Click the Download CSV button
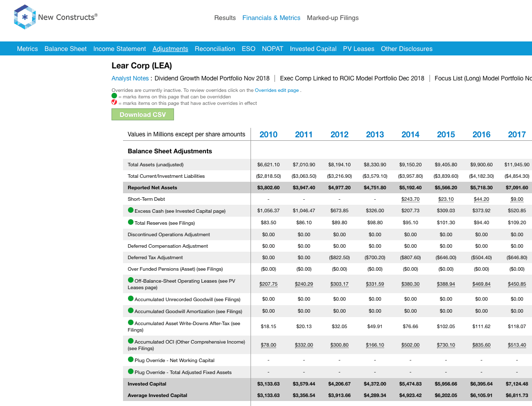 click(x=142, y=114)
